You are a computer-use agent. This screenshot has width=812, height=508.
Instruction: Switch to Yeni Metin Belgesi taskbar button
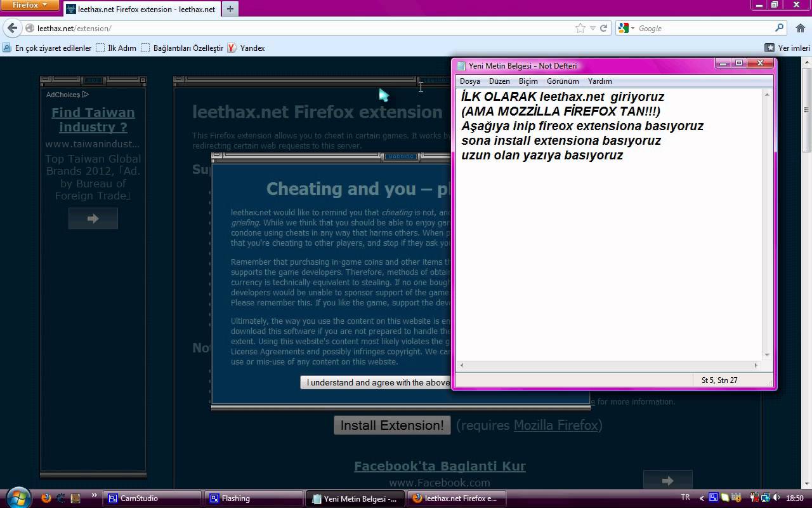tap(355, 498)
